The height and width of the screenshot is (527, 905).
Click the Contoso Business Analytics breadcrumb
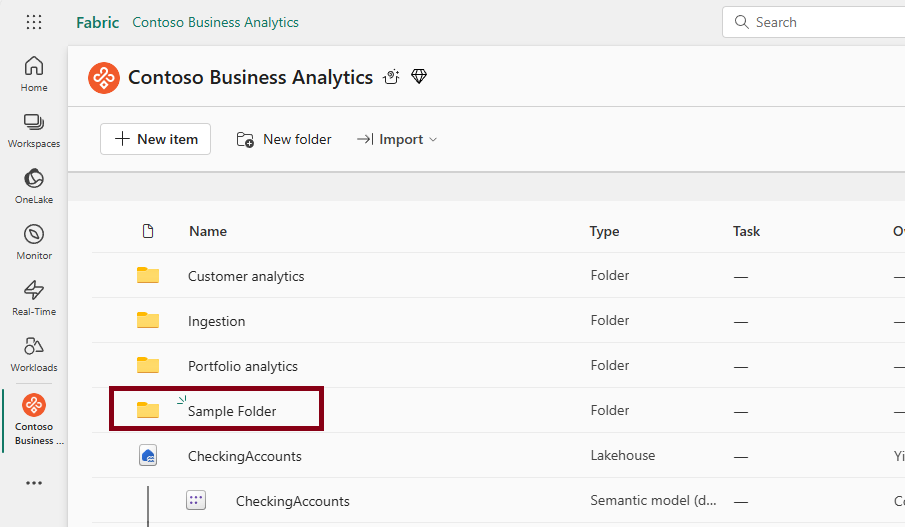click(215, 22)
